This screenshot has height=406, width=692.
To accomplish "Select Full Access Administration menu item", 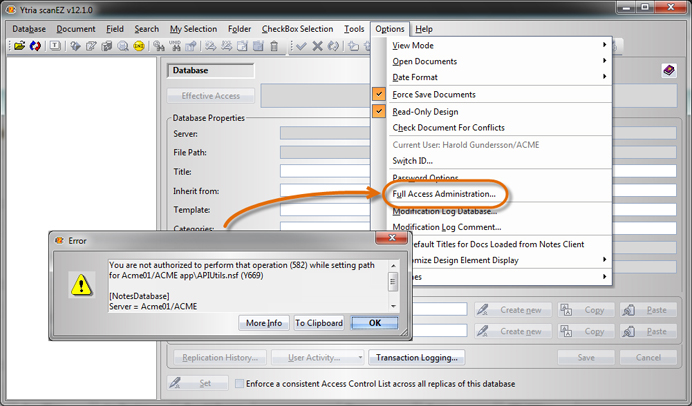I will pyautogui.click(x=444, y=194).
